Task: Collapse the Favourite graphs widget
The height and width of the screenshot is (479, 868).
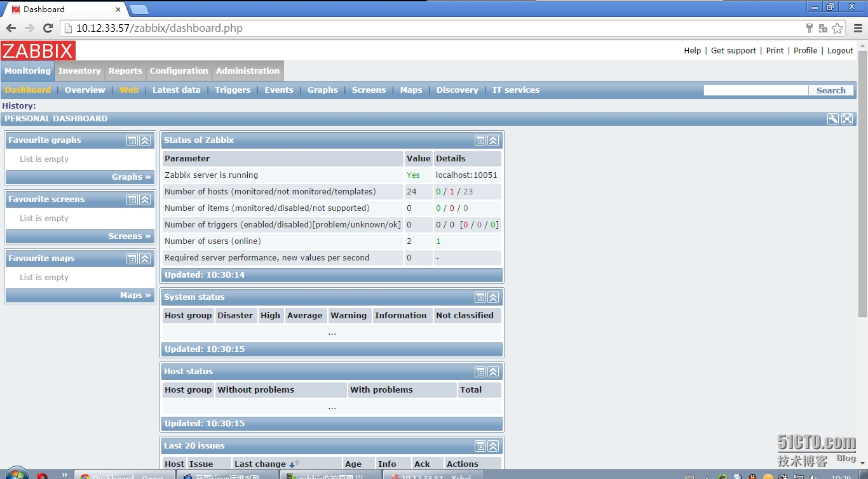Action: click(x=145, y=140)
